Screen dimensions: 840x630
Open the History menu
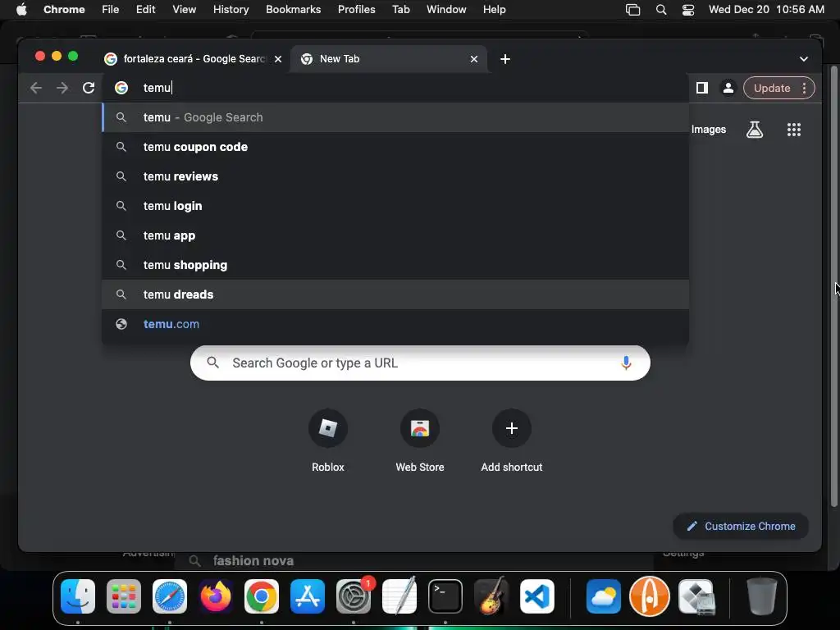[231, 10]
